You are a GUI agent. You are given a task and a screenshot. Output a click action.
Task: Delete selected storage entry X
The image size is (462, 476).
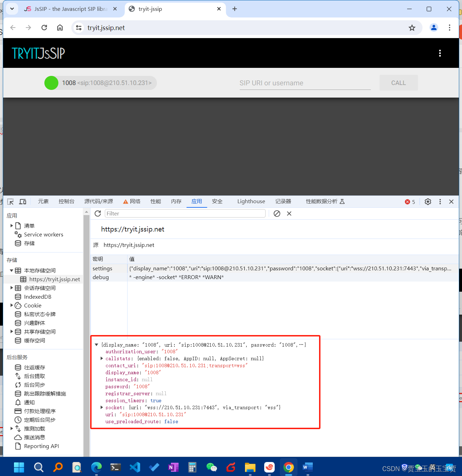tap(289, 213)
